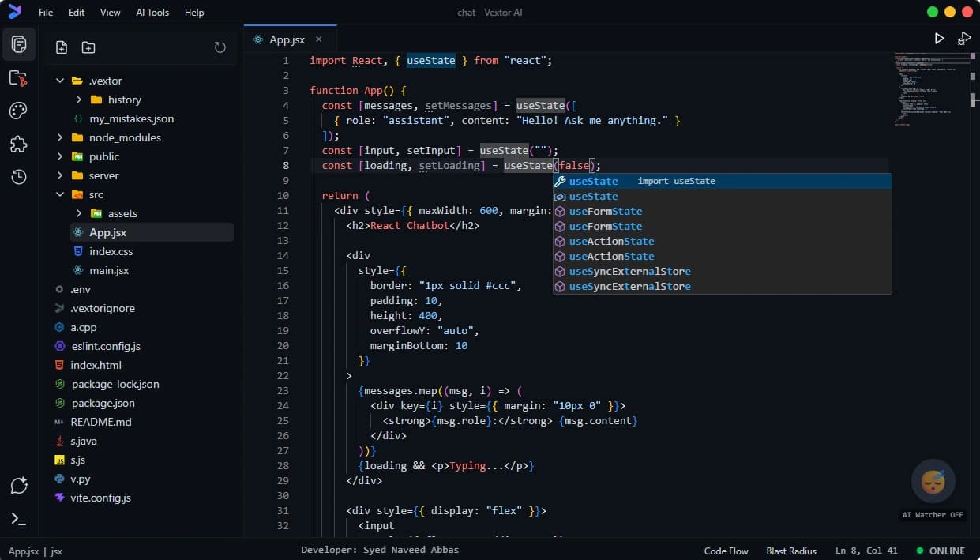Click the React Chatbot heading text in code
Image resolution: width=980 pixels, height=560 pixels.
pyautogui.click(x=410, y=226)
